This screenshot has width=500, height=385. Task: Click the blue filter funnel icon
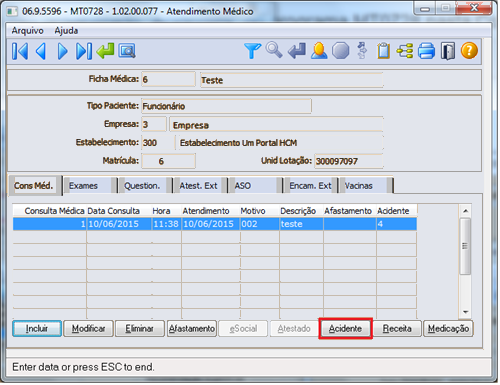[252, 51]
